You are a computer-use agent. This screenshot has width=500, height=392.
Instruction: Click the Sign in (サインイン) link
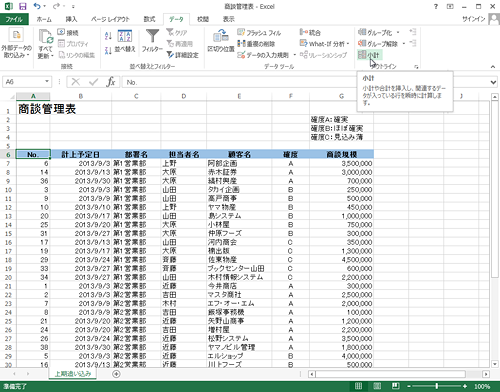click(473, 19)
